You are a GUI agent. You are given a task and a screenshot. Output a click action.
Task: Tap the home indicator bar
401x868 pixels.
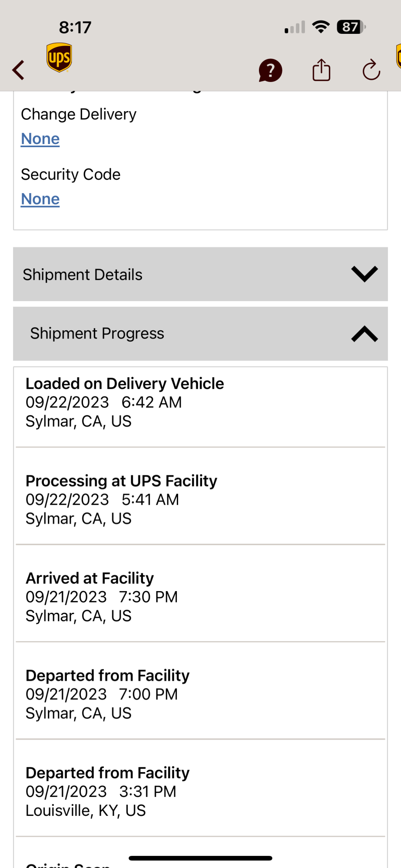pos(200,858)
